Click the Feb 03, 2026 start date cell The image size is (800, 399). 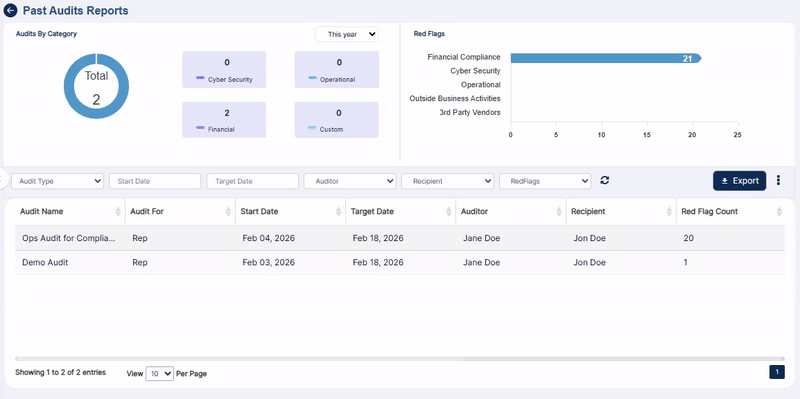click(268, 263)
